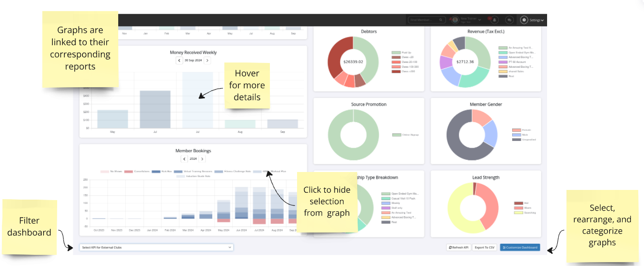Toggle Kick Box series in bookings legend
644x266 pixels.
click(156, 172)
